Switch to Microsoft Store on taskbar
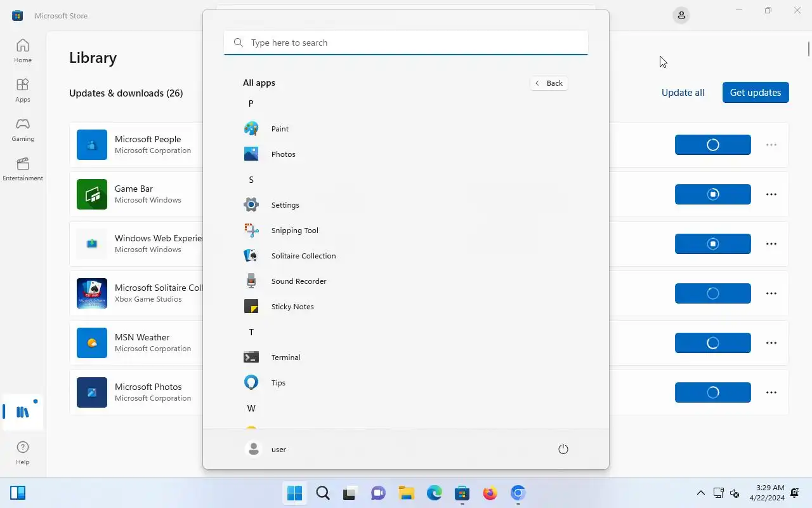Screen dimensions: 812x508 pyautogui.click(x=462, y=493)
